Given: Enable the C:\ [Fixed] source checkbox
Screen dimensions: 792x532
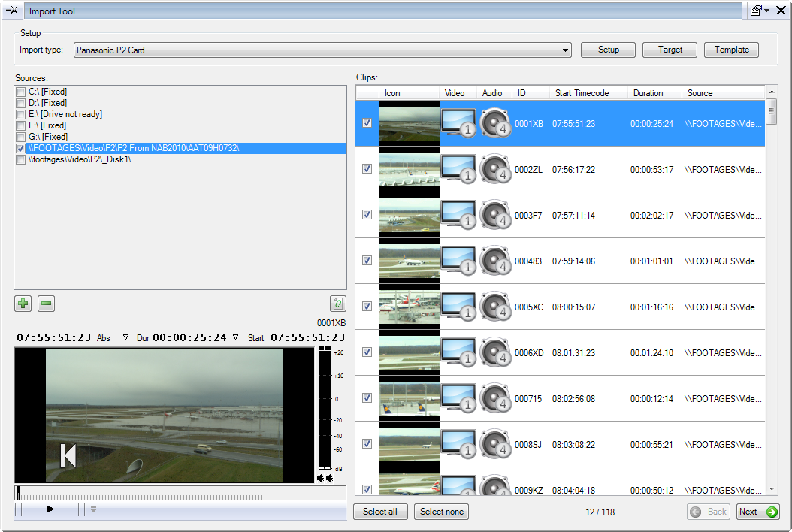Looking at the screenshot, I should (x=21, y=92).
